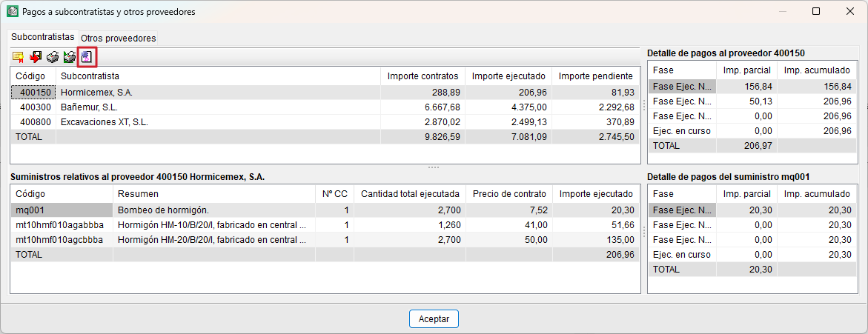Select the Subcontratistas tab
Image resolution: width=868 pixels, height=334 pixels.
pyautogui.click(x=43, y=36)
